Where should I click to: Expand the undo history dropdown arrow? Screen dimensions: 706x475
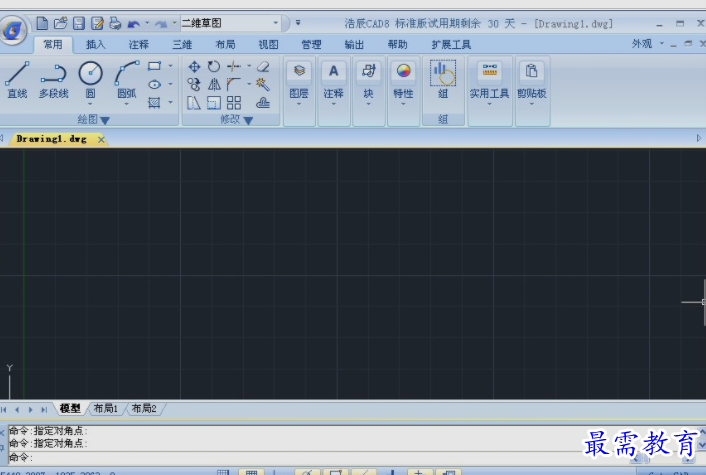tap(147, 23)
